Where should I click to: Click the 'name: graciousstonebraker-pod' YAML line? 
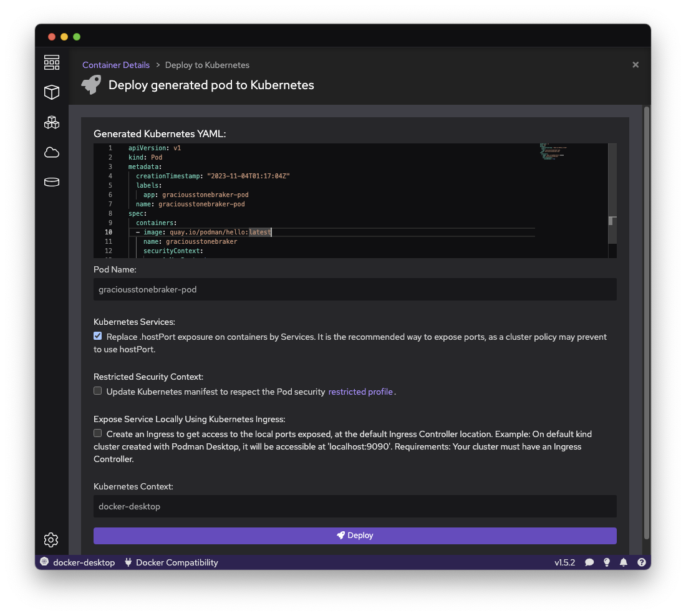point(190,204)
